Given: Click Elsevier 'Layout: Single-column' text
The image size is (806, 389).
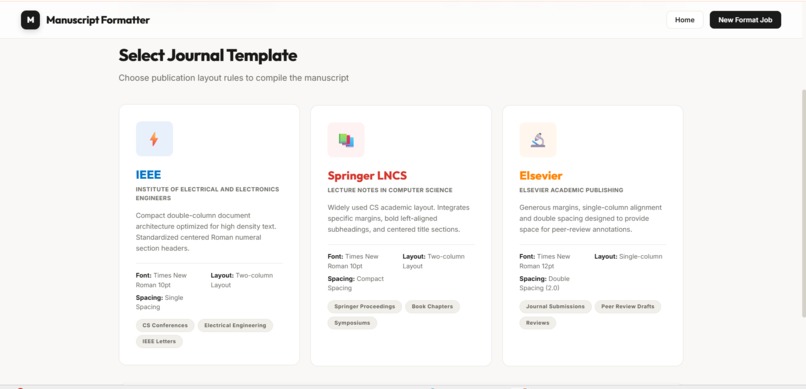Looking at the screenshot, I should pos(628,256).
